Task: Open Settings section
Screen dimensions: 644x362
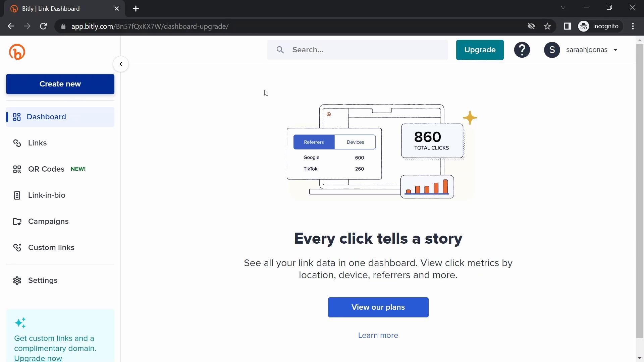Action: [43, 280]
